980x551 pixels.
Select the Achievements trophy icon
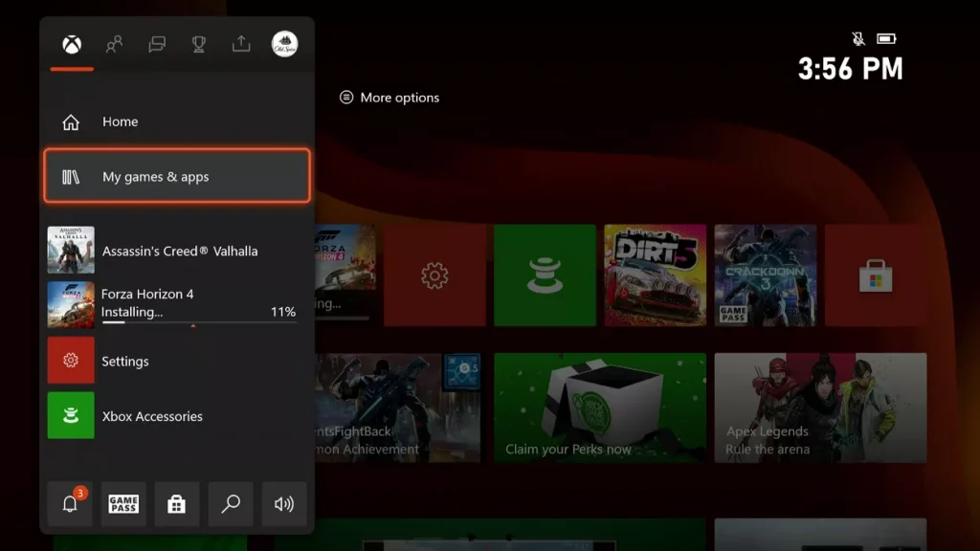pos(198,44)
